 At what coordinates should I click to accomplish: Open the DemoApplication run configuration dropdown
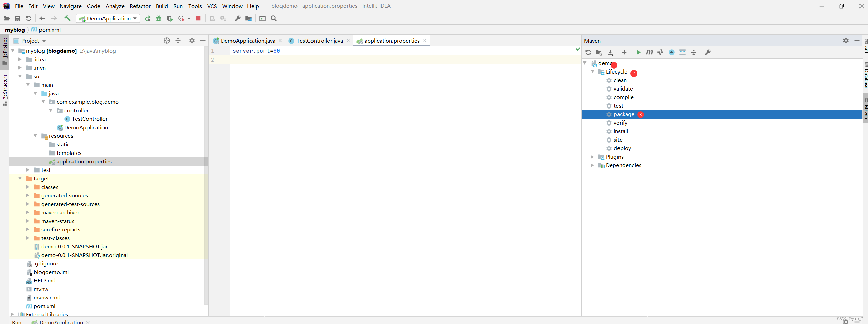(x=108, y=18)
